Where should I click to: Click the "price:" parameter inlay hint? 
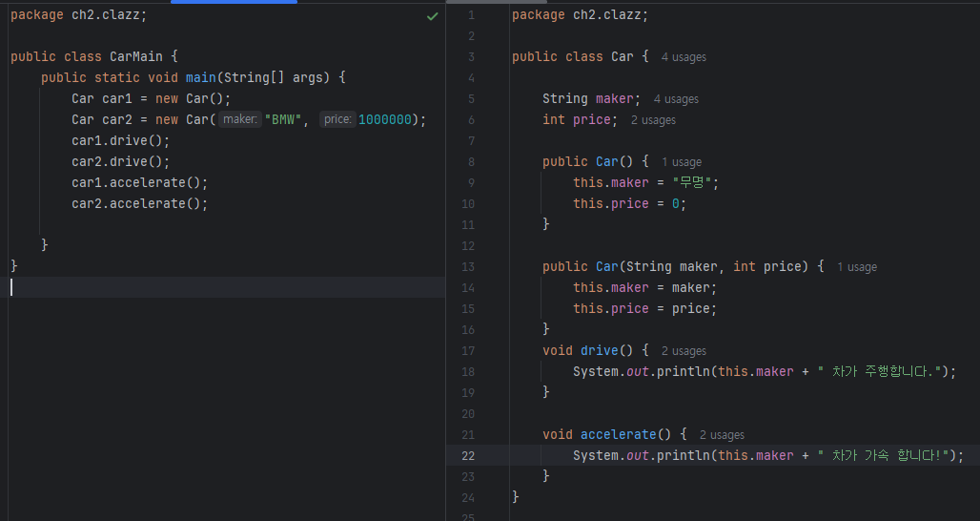coord(337,119)
